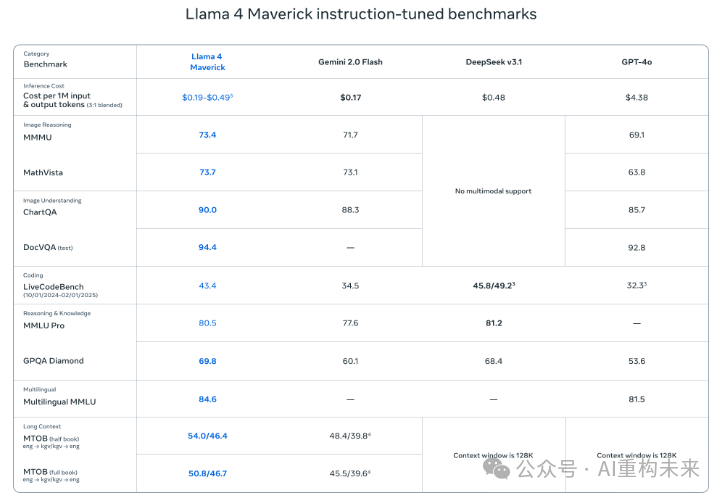Select the "71.7" MMMU score
723x498 pixels.
350,135
